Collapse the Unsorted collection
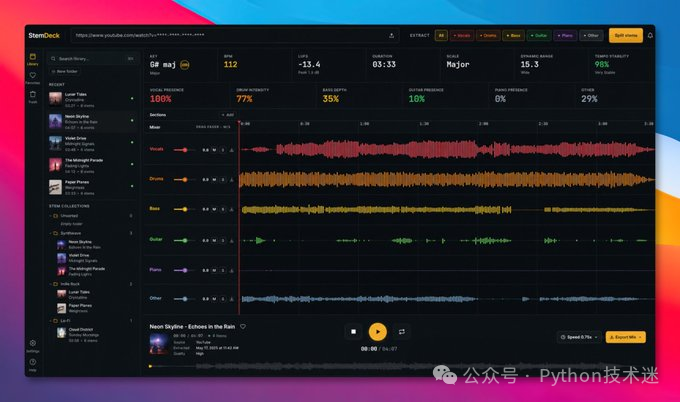680x402 pixels. (50, 216)
